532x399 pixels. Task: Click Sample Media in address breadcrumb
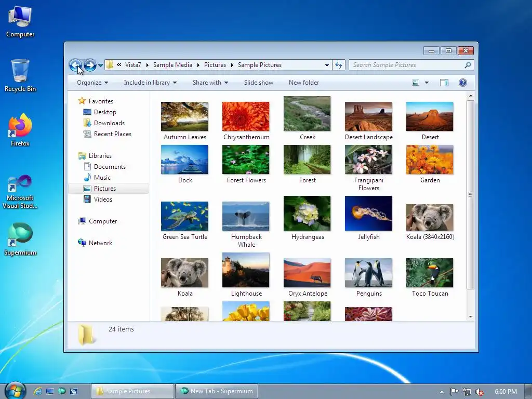click(x=172, y=65)
